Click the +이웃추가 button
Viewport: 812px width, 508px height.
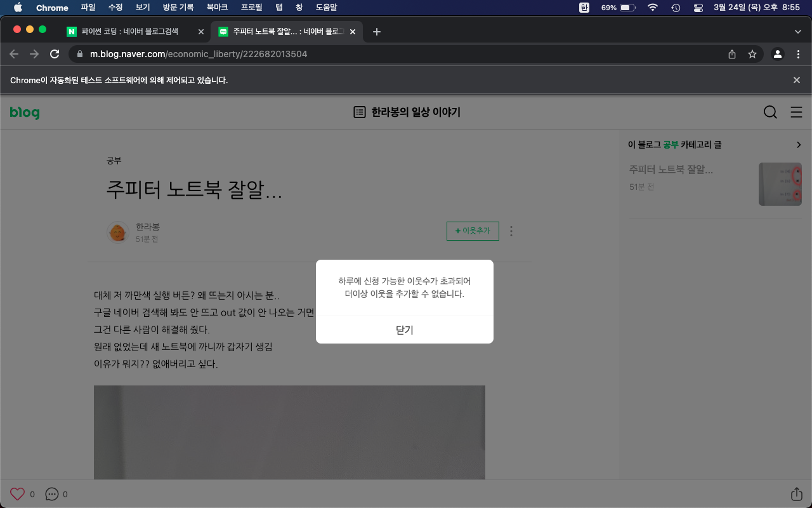click(473, 231)
